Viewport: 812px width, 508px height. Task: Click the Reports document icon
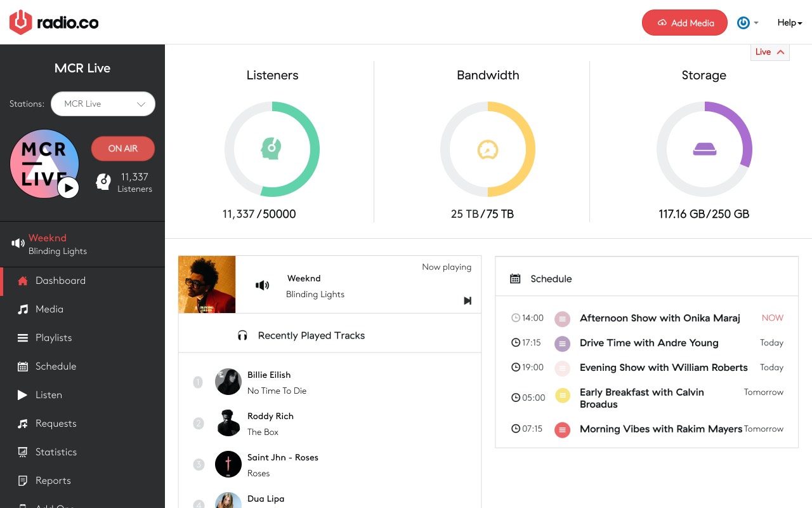click(23, 481)
